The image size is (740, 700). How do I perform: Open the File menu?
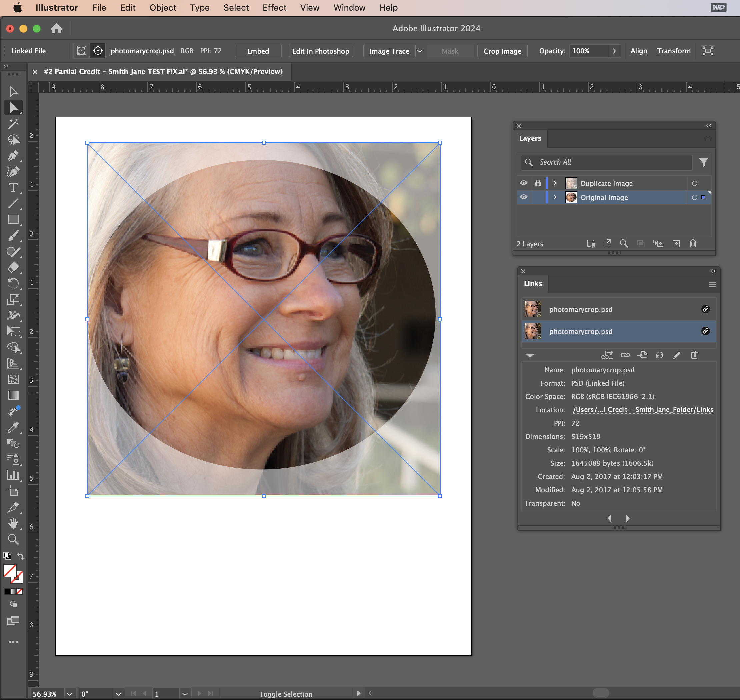99,7
